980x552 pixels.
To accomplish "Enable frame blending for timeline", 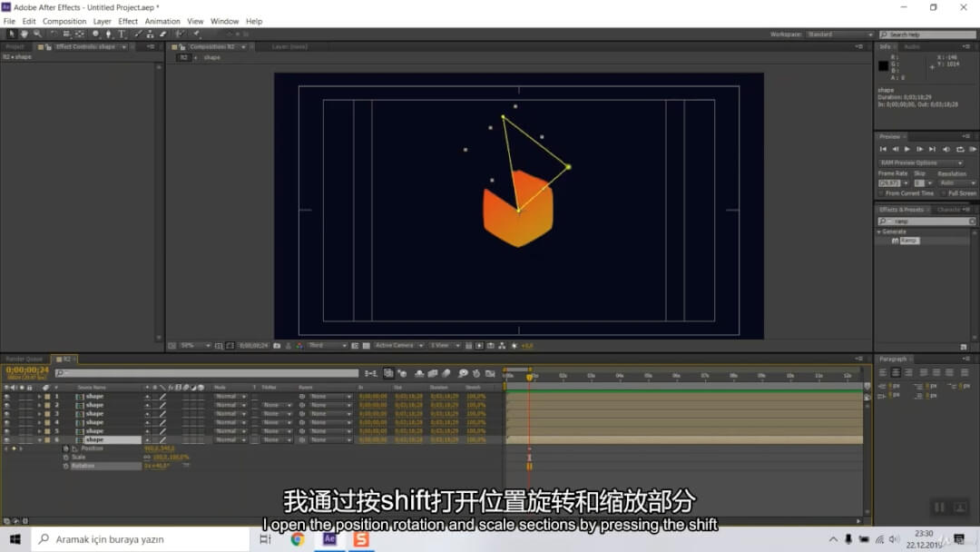I will click(433, 374).
